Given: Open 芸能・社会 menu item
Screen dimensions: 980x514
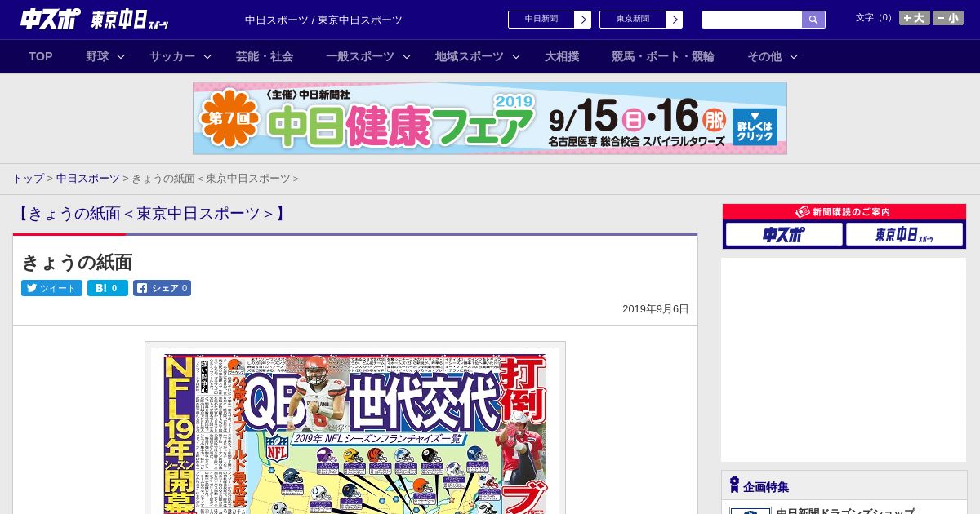Looking at the screenshot, I should 265,56.
